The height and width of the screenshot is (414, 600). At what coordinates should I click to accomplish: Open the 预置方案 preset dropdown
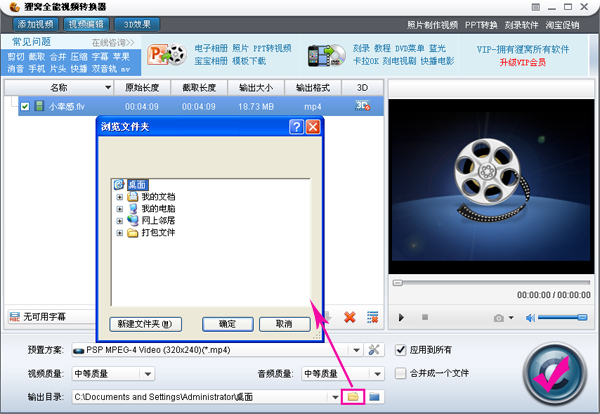click(x=356, y=350)
